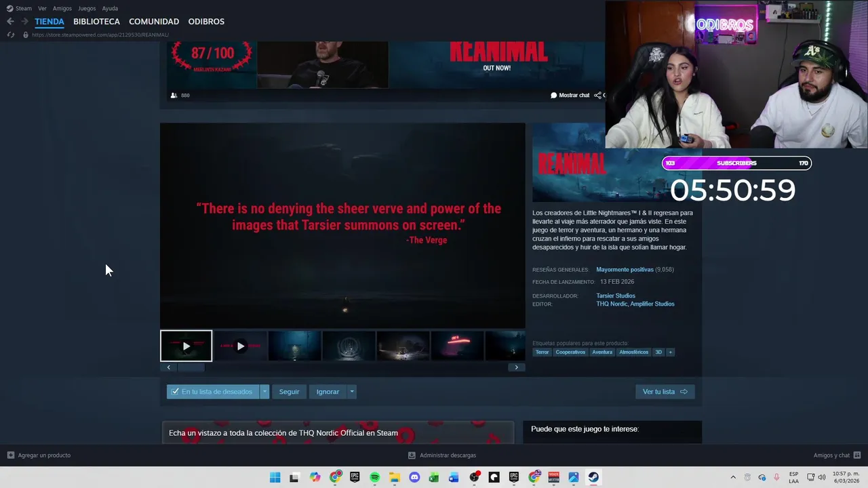868x488 pixels.
Task: Open Excel from the taskbar
Action: [434, 477]
